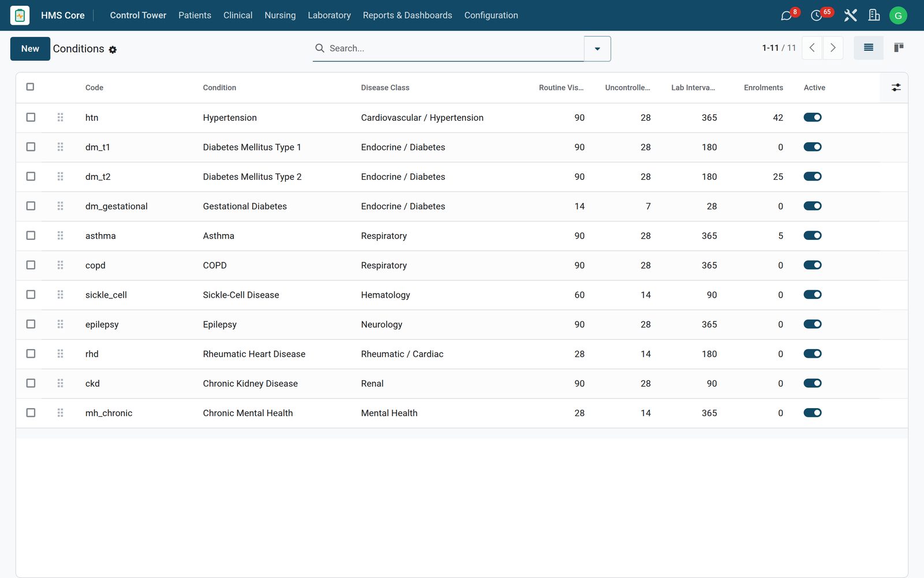Open the Chronic Kidney Disease record
This screenshot has width=924, height=578.
[250, 383]
